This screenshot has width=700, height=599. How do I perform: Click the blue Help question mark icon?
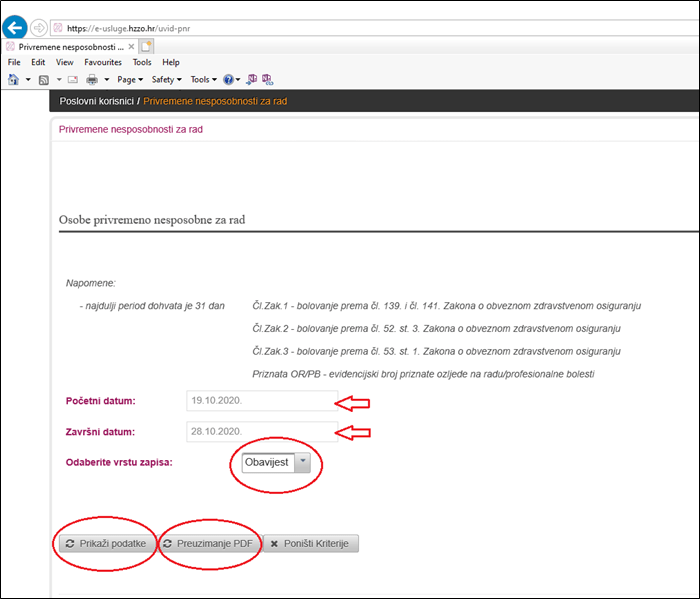pyautogui.click(x=228, y=79)
